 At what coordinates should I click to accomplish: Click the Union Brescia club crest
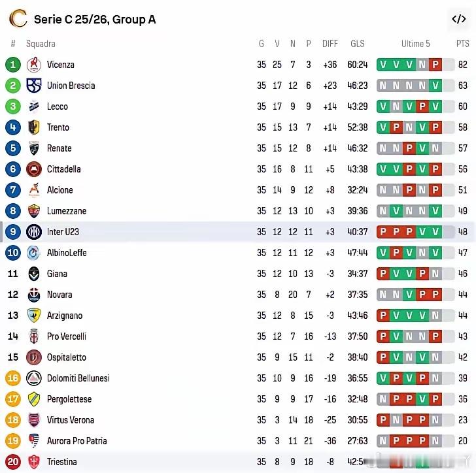[x=34, y=86]
